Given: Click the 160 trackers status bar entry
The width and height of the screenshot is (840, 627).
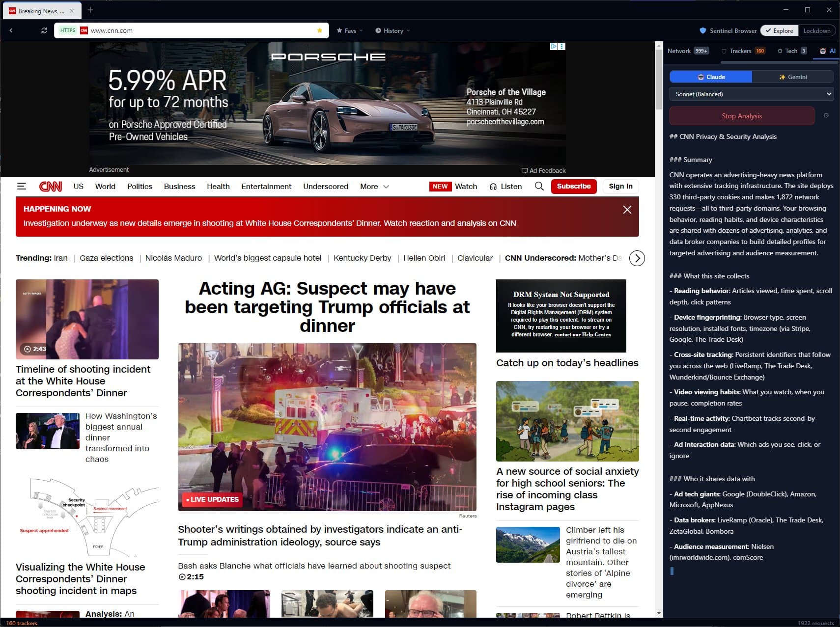Looking at the screenshot, I should coord(22,623).
